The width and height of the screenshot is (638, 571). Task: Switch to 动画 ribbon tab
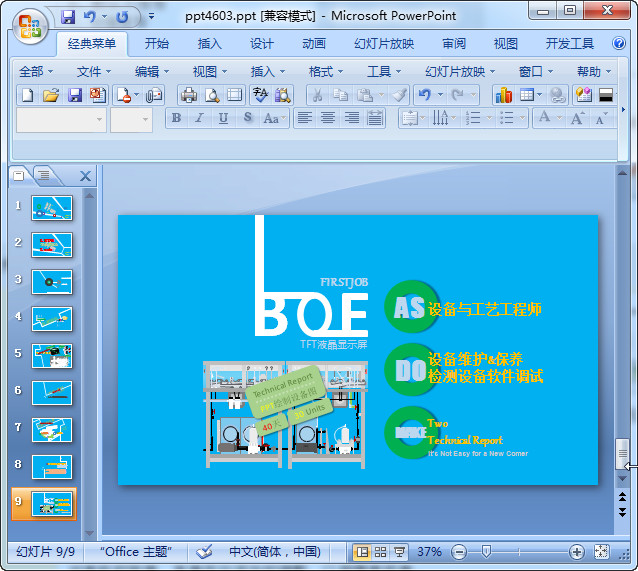click(314, 44)
